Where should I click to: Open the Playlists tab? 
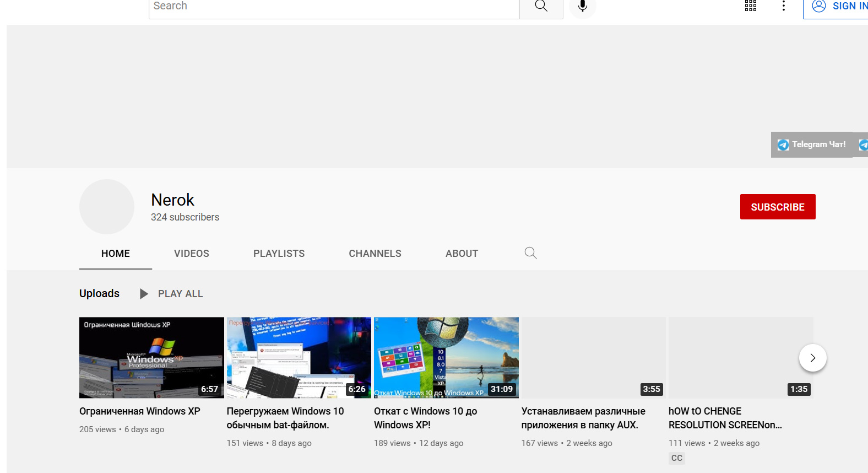tap(279, 254)
